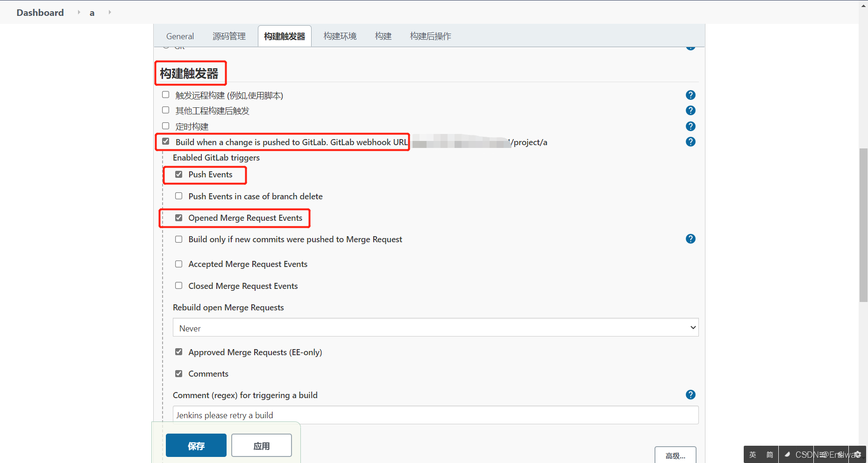Click the Rebuild open Merge Requests label

[228, 308]
